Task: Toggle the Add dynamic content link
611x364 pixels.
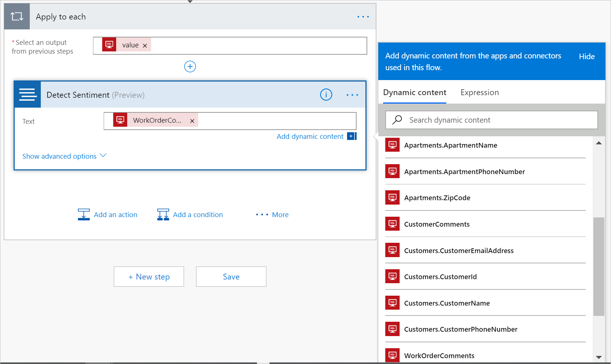Action: (x=310, y=136)
